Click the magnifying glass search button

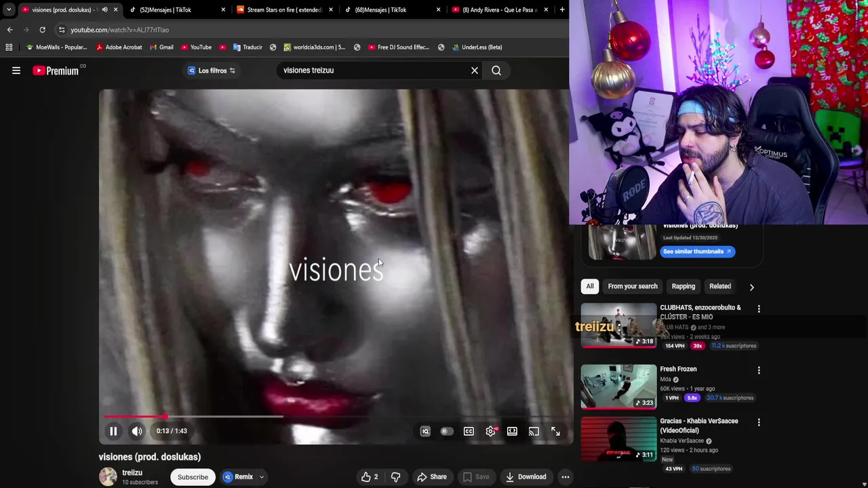pos(496,70)
